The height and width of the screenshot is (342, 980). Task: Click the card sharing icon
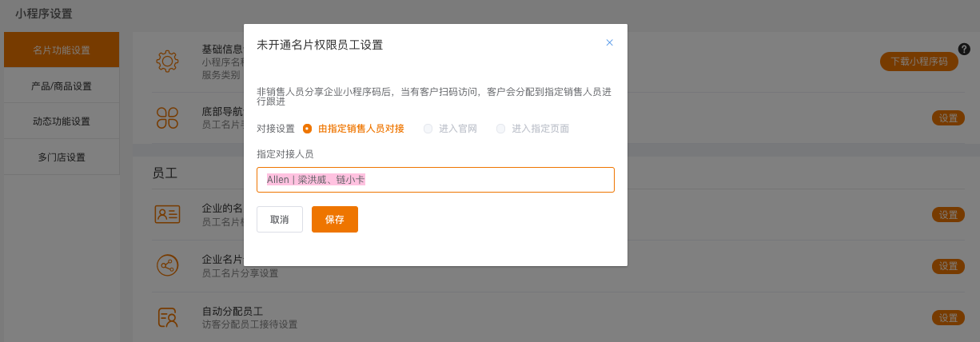167,265
